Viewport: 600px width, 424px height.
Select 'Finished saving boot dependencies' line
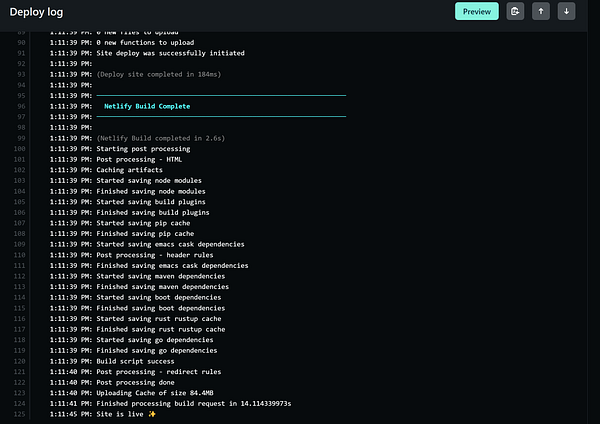click(161, 308)
